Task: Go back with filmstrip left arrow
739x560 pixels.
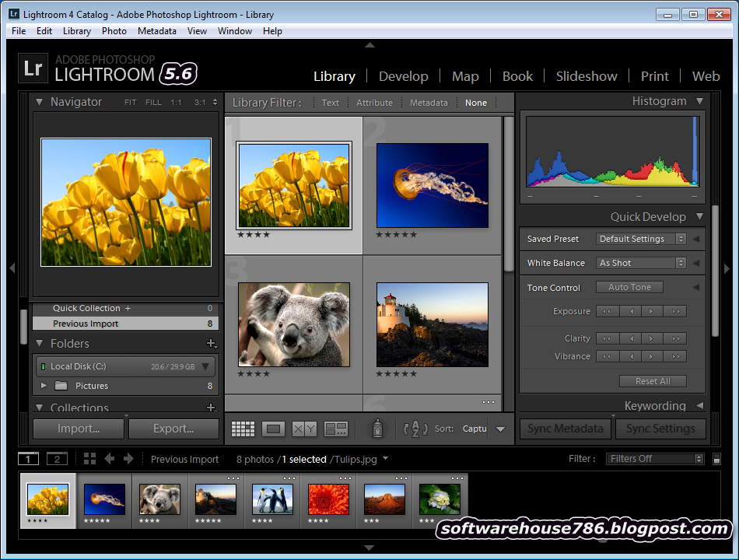Action: point(110,459)
